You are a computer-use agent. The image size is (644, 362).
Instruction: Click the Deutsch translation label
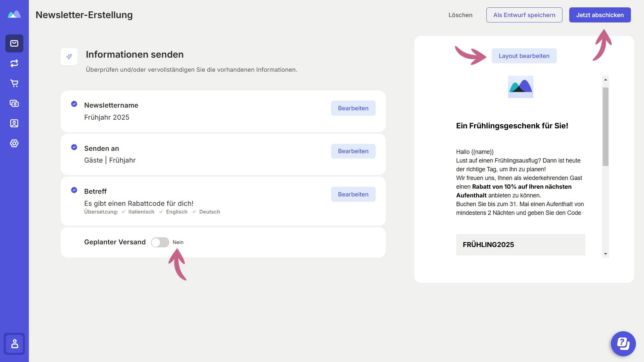pos(210,212)
